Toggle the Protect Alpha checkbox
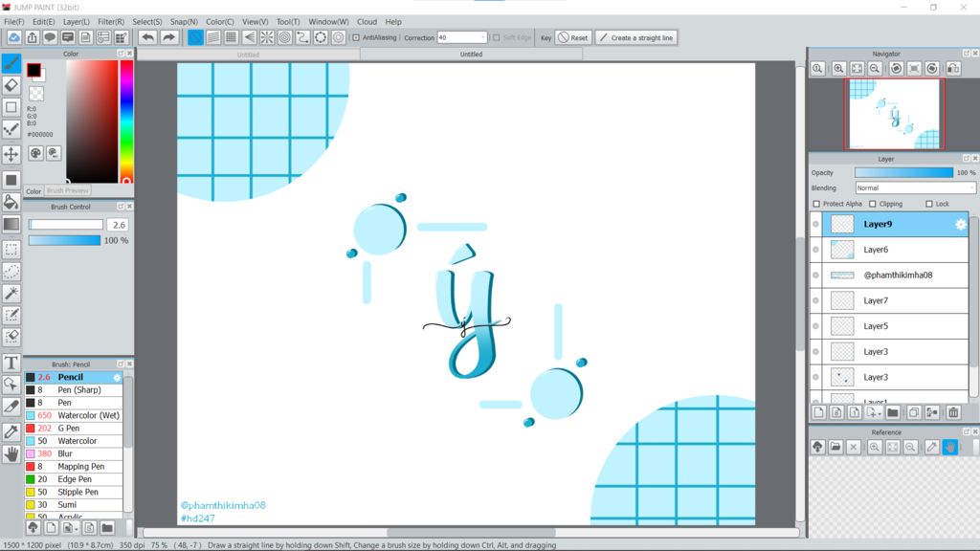The image size is (980, 551). 816,204
